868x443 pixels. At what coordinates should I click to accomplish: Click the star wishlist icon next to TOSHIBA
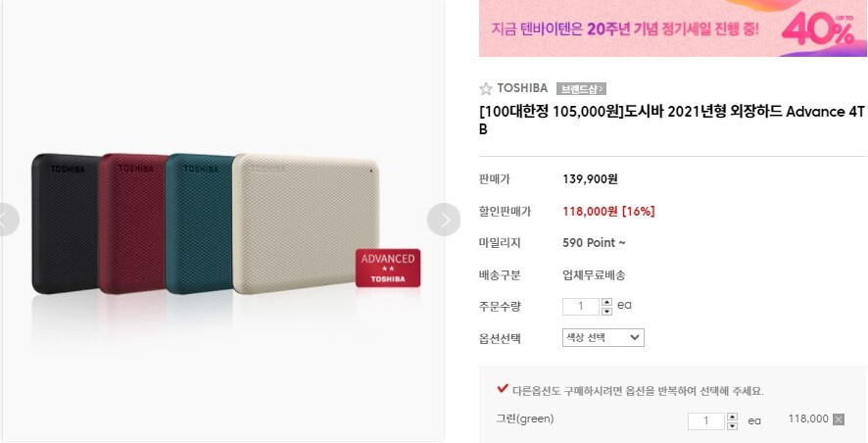coord(486,88)
